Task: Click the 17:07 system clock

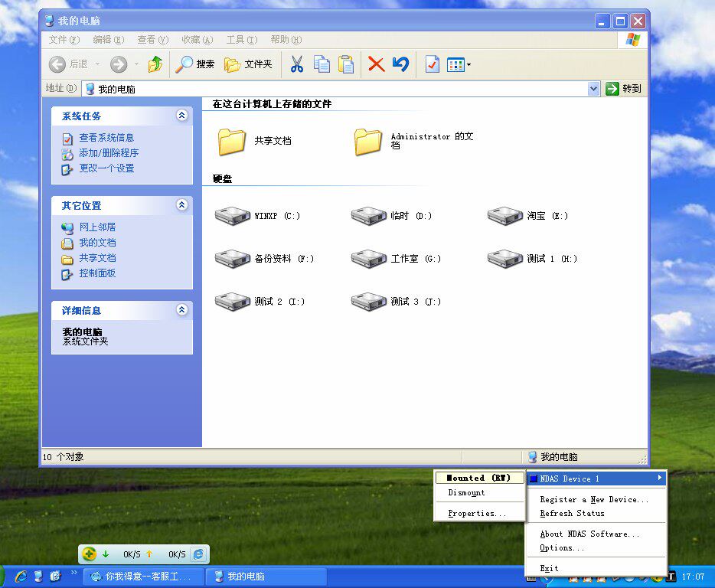Action: coord(693,577)
